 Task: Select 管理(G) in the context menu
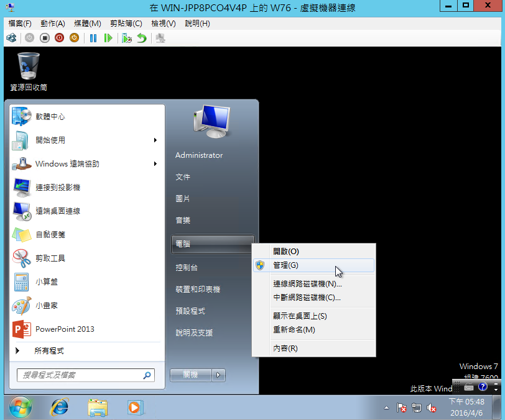313,265
